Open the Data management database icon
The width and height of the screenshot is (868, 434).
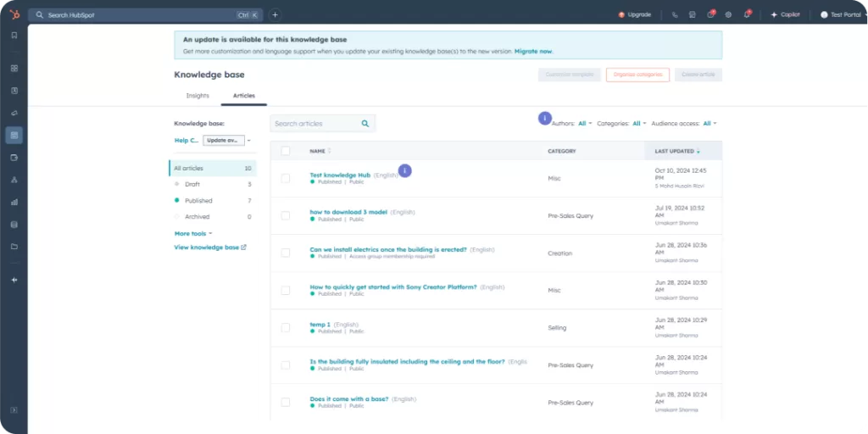click(x=14, y=225)
